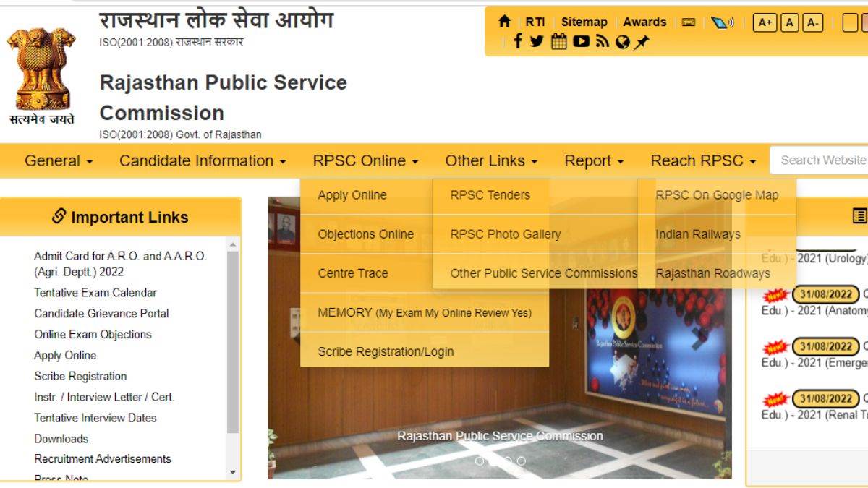The height and width of the screenshot is (488, 868).
Task: Click the Twitter icon
Action: pos(536,41)
